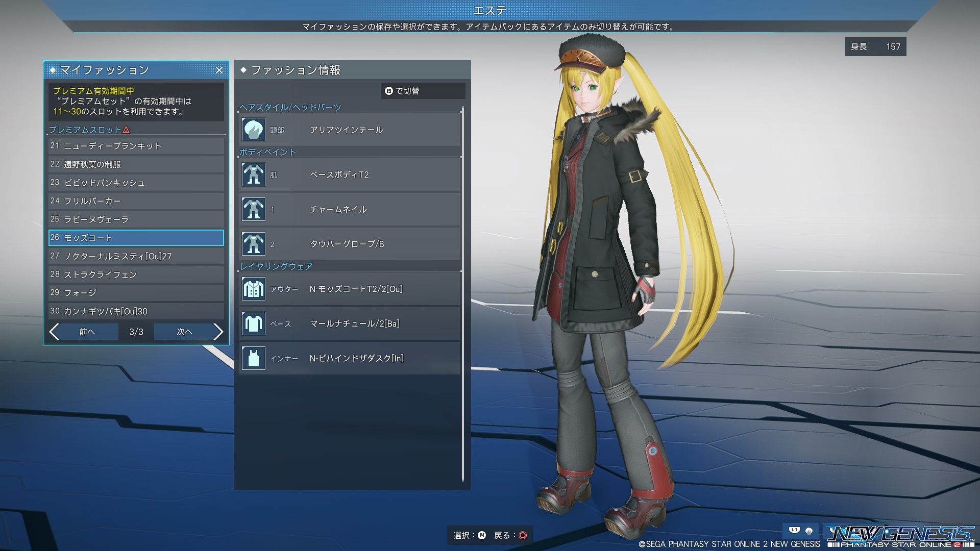The image size is (980, 551).
Task: Click the right arrow chevron beside 次へ
Action: point(218,332)
